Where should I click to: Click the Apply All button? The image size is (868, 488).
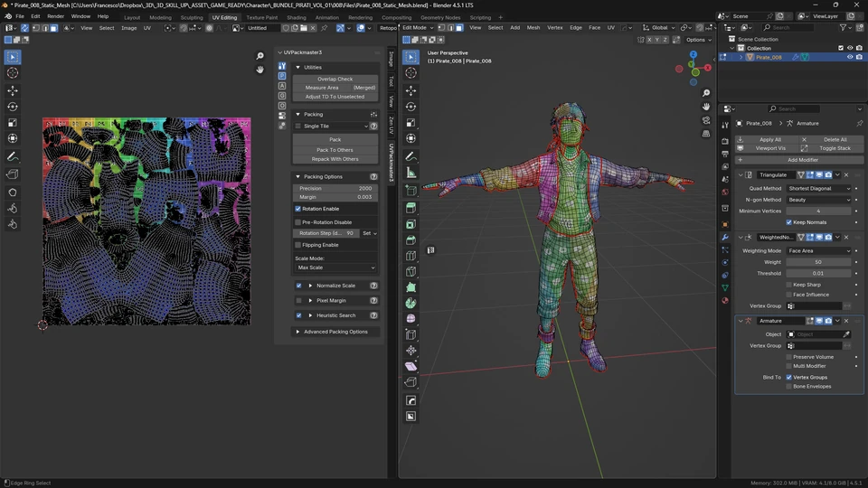tap(769, 139)
